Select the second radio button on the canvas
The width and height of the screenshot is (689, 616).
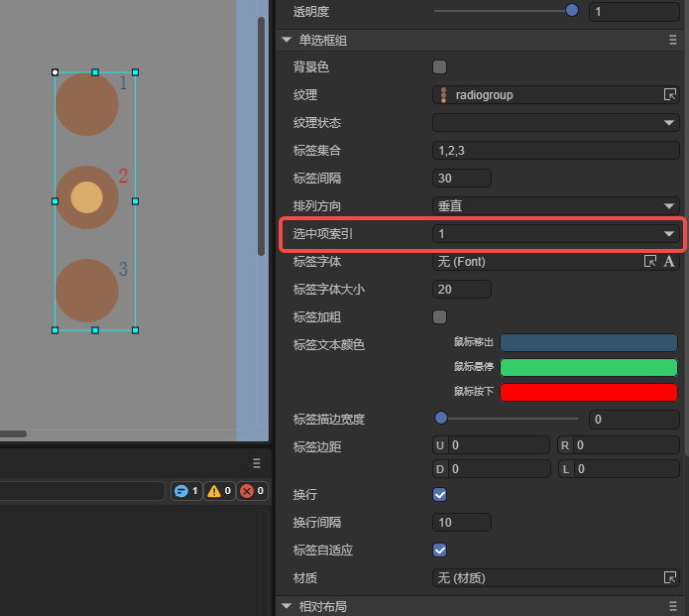[x=87, y=197]
